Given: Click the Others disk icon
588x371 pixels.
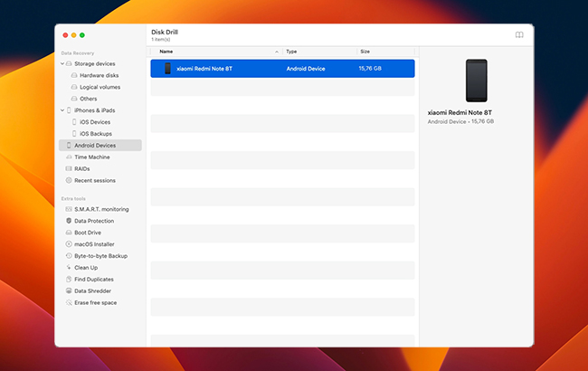Looking at the screenshot, I should [x=74, y=99].
